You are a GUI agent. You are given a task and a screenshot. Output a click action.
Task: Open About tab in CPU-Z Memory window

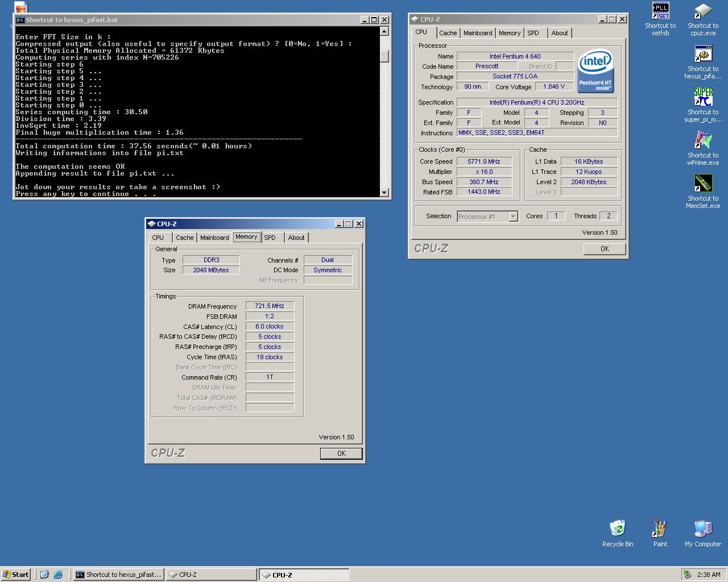pyautogui.click(x=296, y=238)
